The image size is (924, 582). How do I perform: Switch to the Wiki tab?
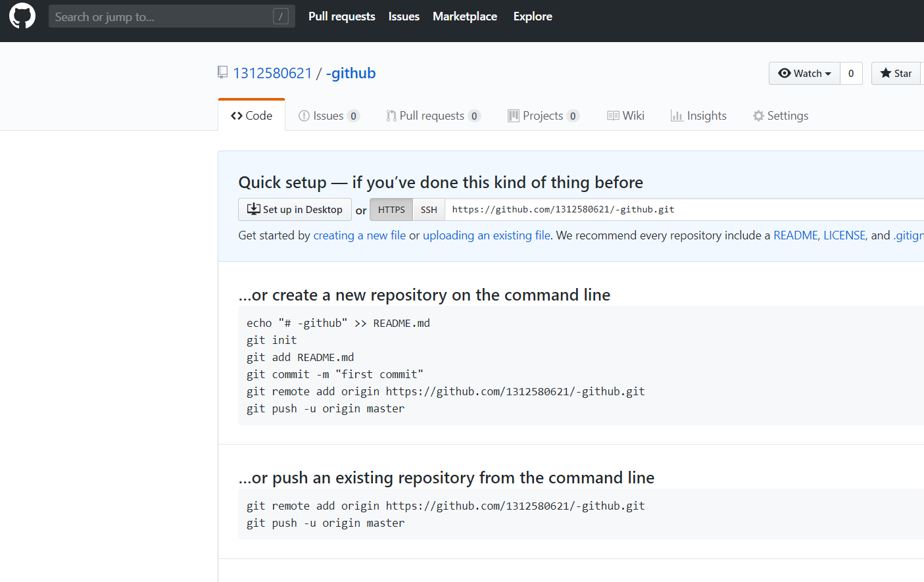pyautogui.click(x=625, y=116)
